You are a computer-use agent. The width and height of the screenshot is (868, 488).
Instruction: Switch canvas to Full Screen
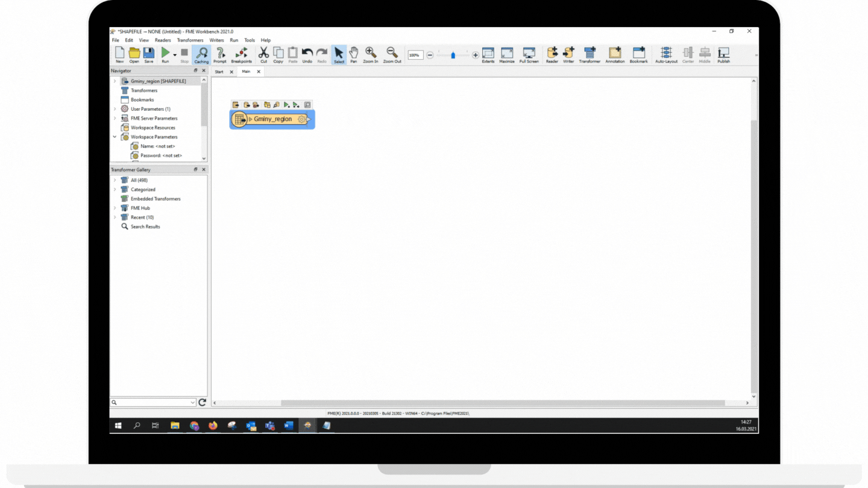coord(529,55)
